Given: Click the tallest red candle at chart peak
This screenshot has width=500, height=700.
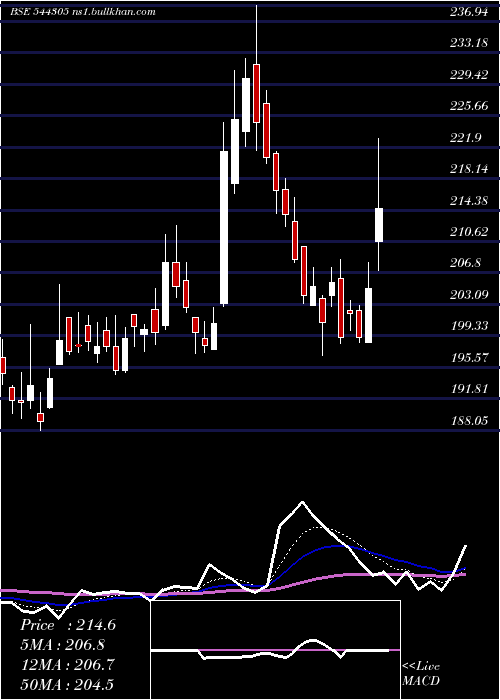Looking at the screenshot, I should click(x=256, y=93).
